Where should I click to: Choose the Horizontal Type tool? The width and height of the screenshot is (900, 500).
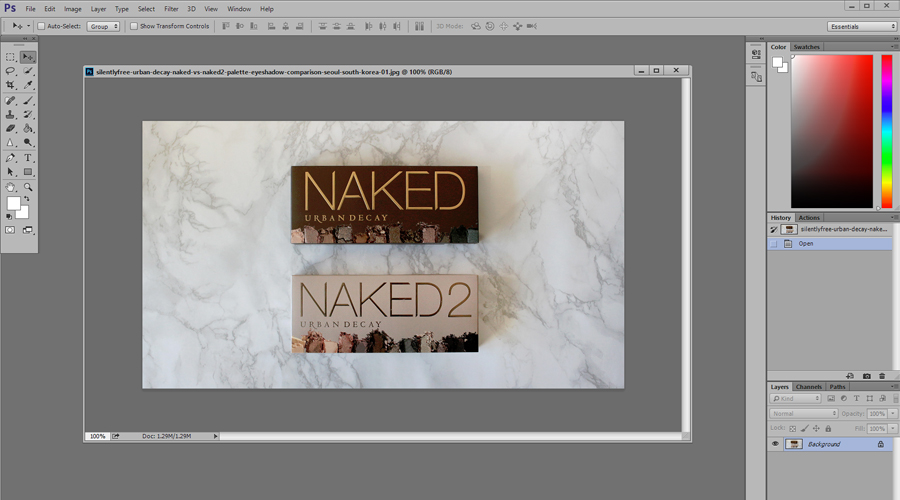[28, 157]
